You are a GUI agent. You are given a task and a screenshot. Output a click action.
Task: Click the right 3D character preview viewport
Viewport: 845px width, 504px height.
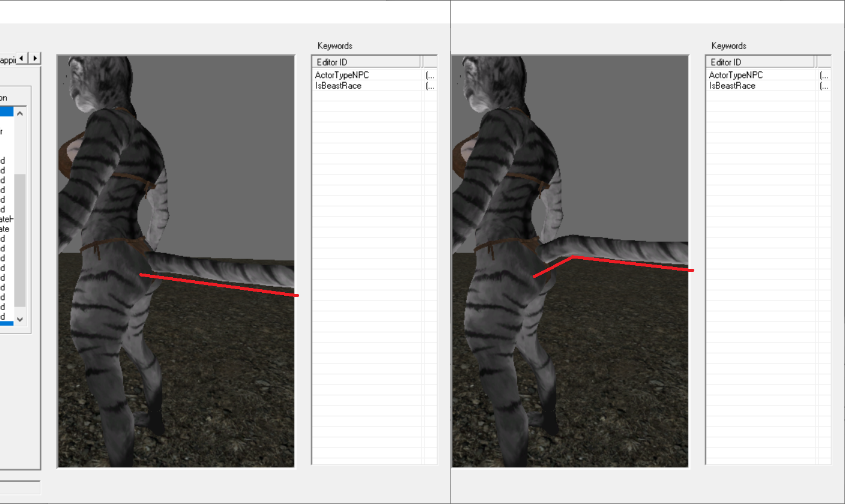tap(570, 262)
